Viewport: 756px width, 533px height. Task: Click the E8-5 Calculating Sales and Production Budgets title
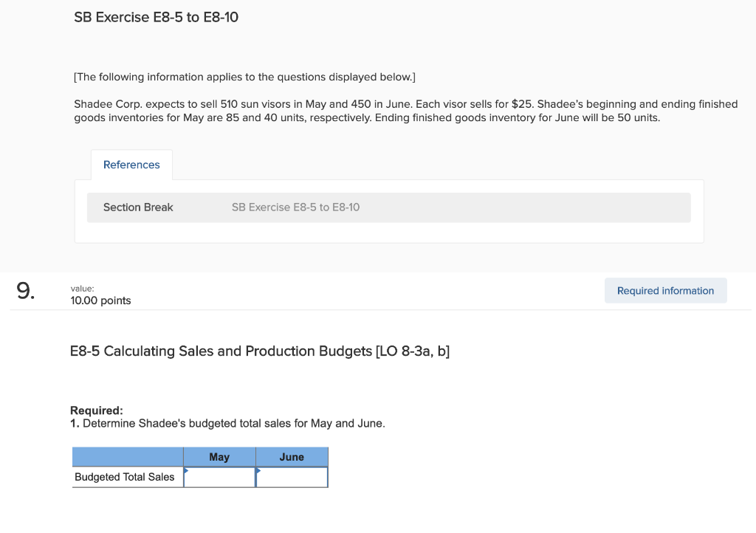click(x=260, y=351)
